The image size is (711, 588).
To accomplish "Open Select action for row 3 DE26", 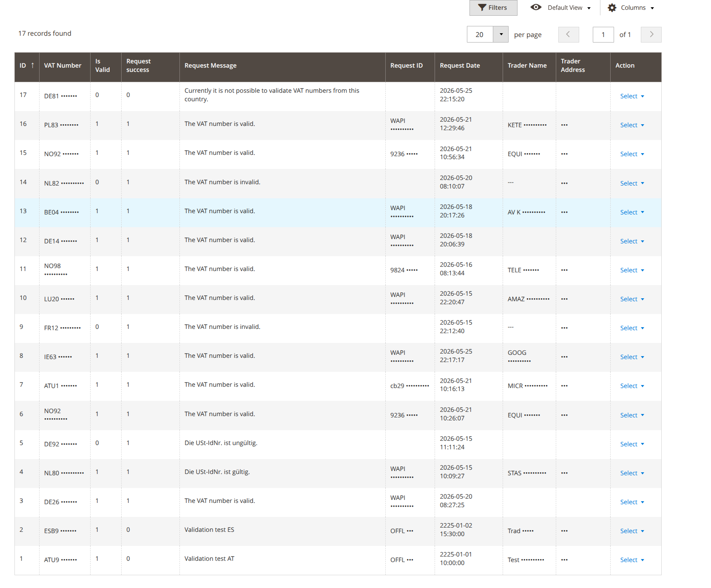I will [632, 502].
